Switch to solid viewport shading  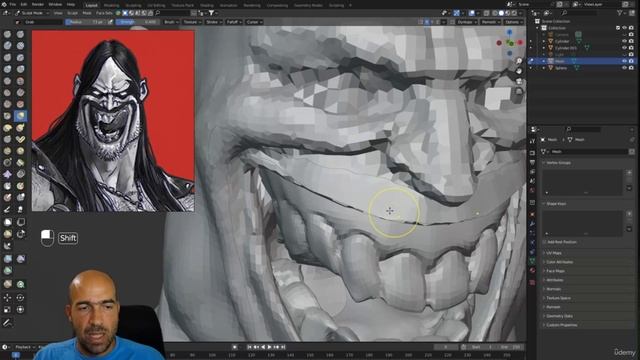(x=501, y=13)
